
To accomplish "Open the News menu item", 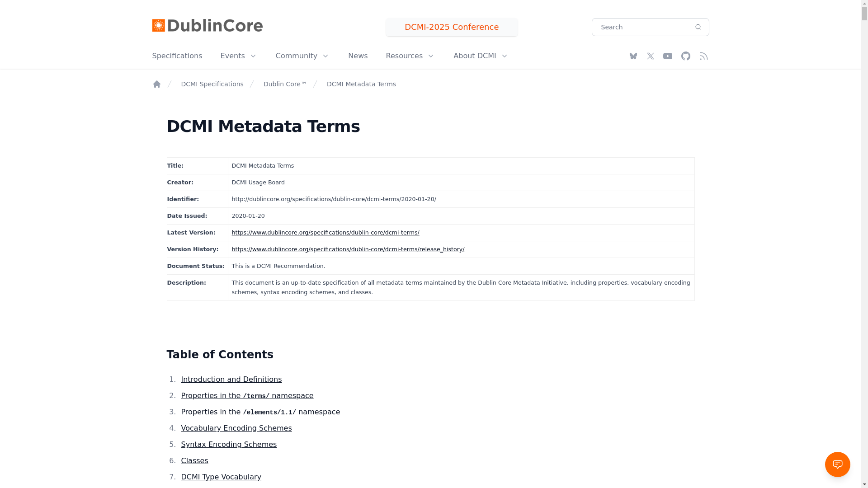I will click(x=358, y=56).
